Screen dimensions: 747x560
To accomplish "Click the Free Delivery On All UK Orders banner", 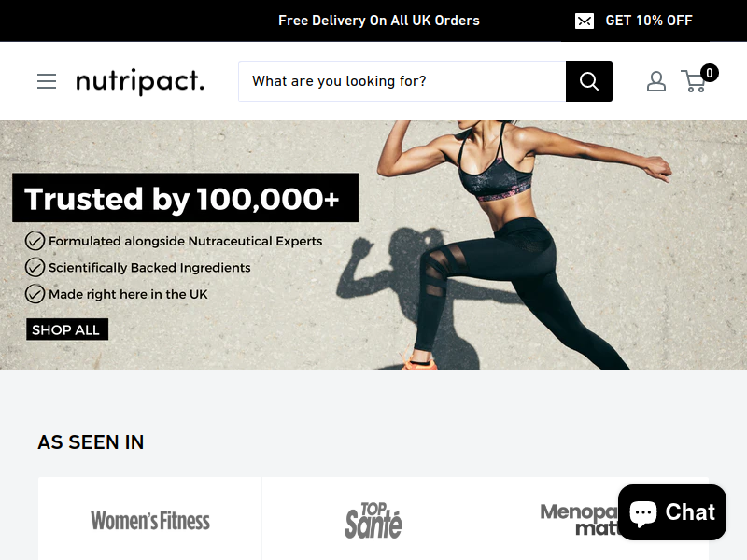I will tap(379, 21).
